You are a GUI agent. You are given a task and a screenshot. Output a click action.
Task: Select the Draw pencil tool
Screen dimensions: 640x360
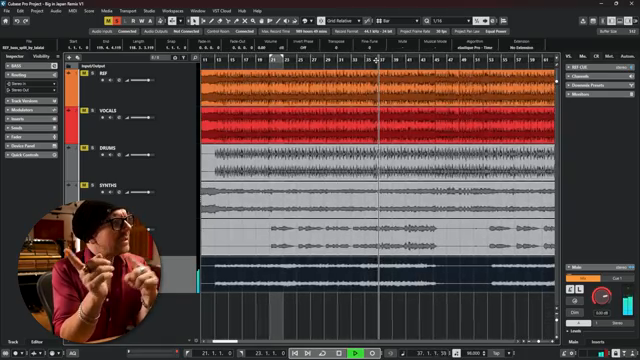pos(211,21)
